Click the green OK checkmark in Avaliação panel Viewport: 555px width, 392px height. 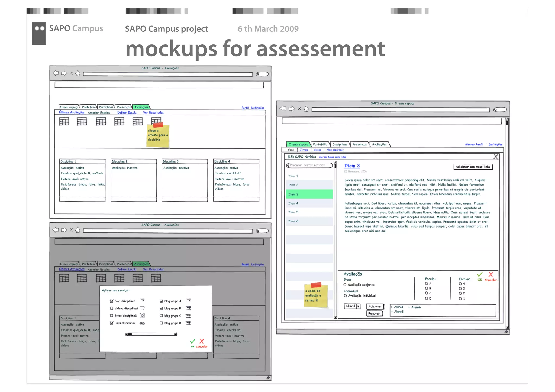[x=480, y=275]
